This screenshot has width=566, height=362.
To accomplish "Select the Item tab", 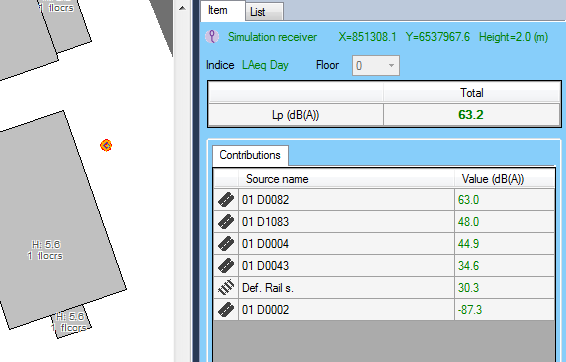I will pos(223,10).
